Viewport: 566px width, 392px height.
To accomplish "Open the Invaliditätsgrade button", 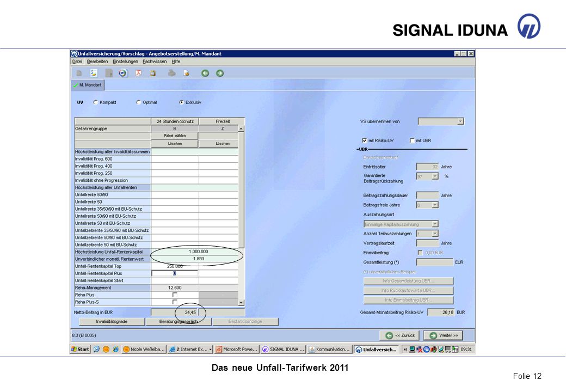I will [112, 322].
